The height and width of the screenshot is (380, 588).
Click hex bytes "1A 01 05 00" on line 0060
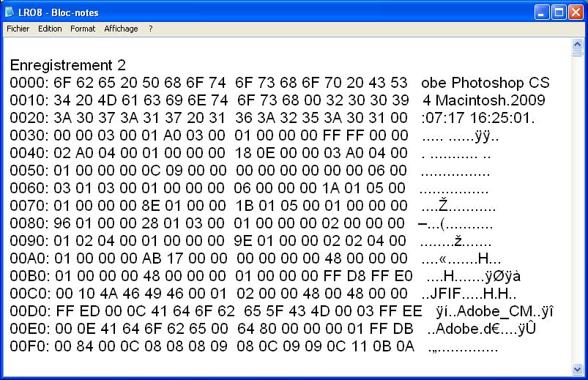point(364,188)
